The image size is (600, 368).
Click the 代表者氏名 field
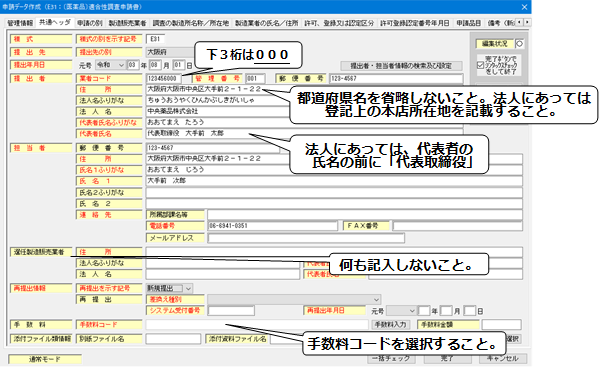click(x=304, y=134)
